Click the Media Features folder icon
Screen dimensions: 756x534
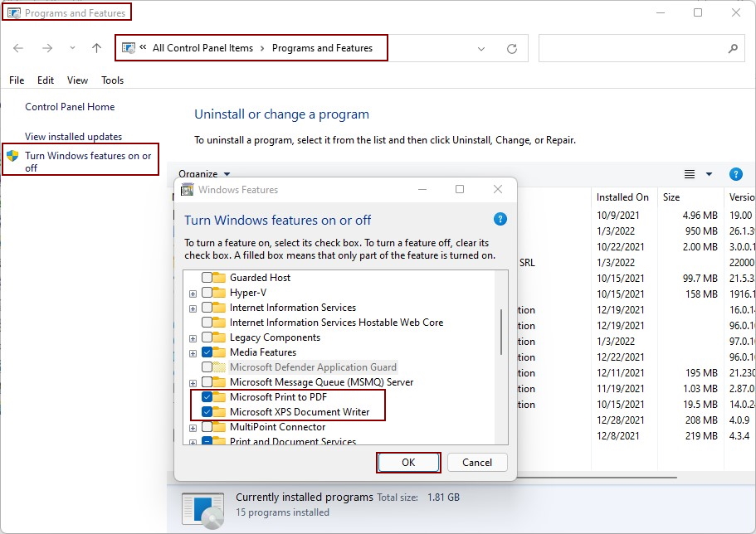pyautogui.click(x=219, y=352)
